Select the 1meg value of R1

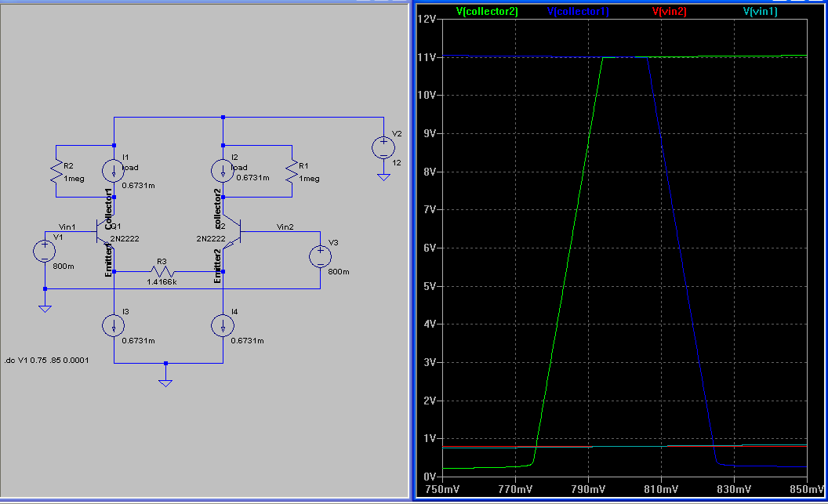coord(309,179)
